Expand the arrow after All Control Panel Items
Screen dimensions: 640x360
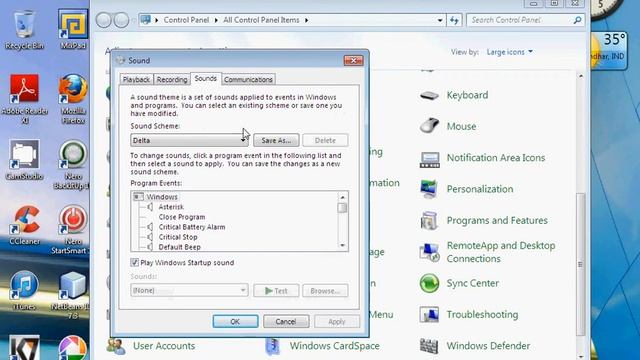(x=307, y=20)
